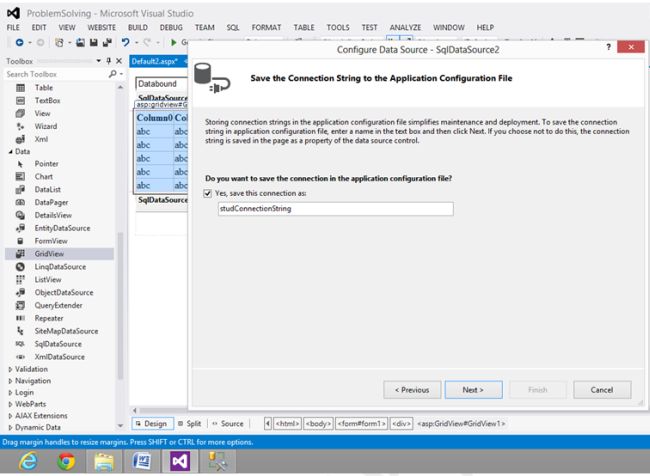This screenshot has width=650, height=476.
Task: Pin the Toolbox panel
Action: click(109, 61)
